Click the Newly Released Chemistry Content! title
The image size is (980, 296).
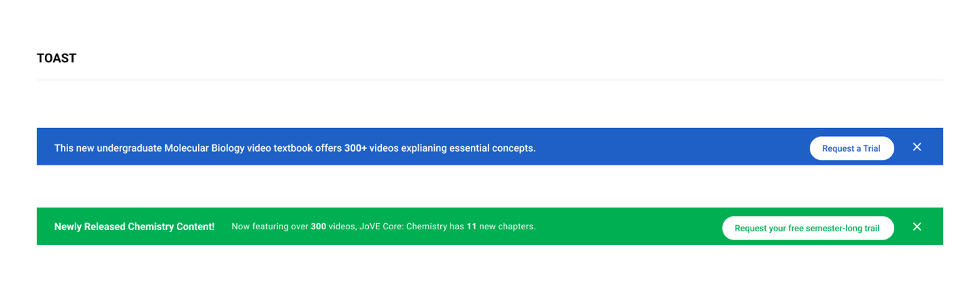pos(135,227)
